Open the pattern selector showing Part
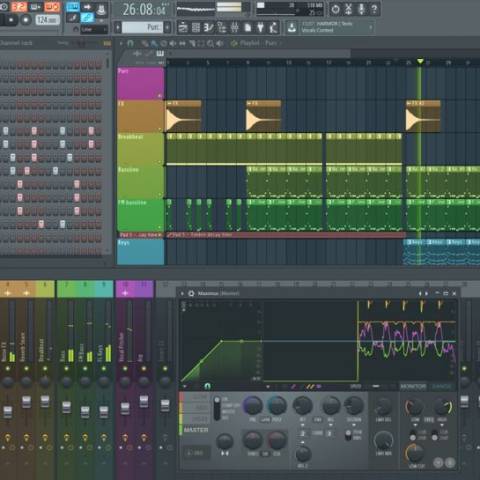This screenshot has width=480, height=480. 143,27
